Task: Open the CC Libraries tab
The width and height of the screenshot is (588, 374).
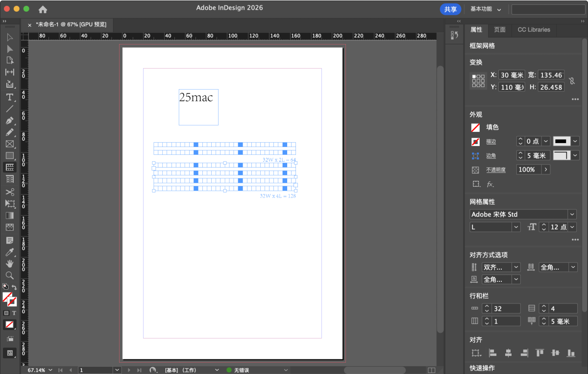Action: click(x=534, y=29)
